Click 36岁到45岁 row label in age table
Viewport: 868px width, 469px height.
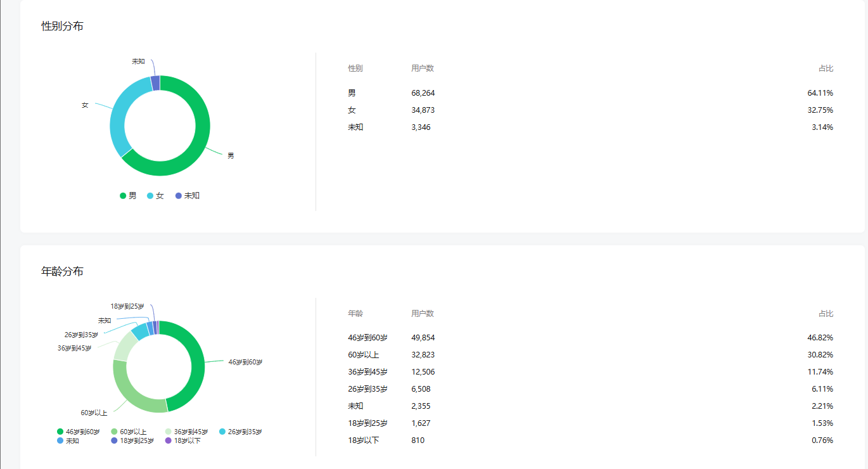pos(367,372)
